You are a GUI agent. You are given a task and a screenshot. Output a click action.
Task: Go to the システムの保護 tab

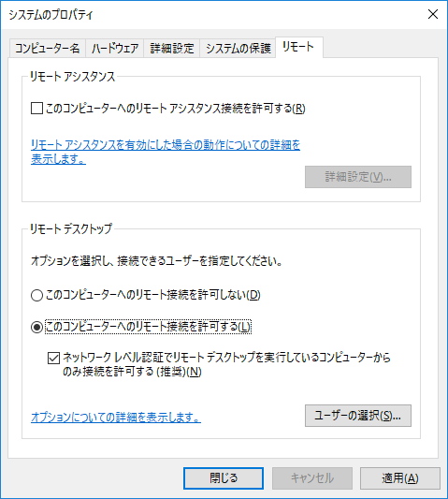pos(238,49)
